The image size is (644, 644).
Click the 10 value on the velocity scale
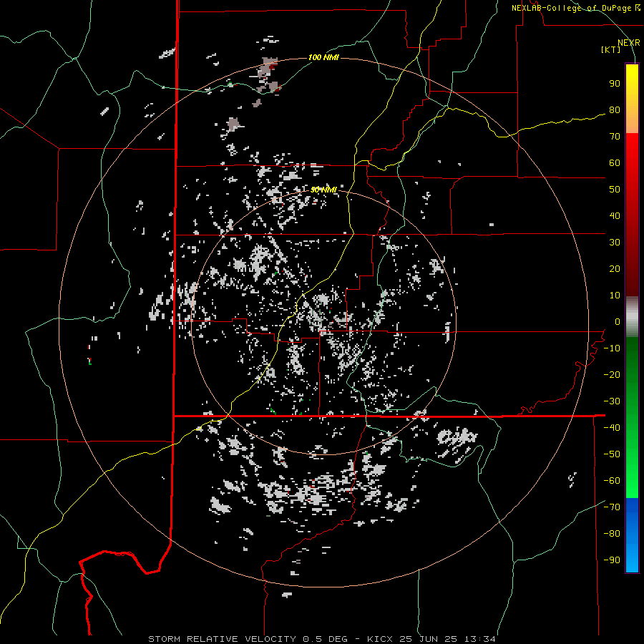click(615, 296)
